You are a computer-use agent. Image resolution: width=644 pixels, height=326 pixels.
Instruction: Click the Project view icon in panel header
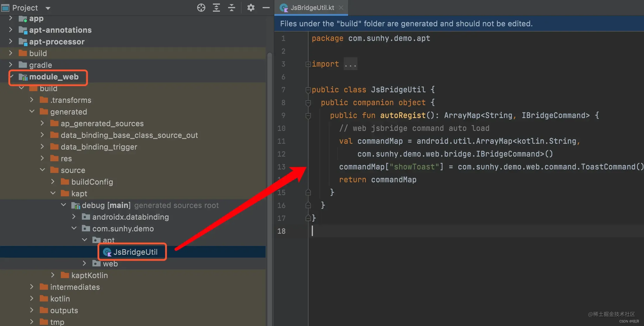(x=5, y=8)
